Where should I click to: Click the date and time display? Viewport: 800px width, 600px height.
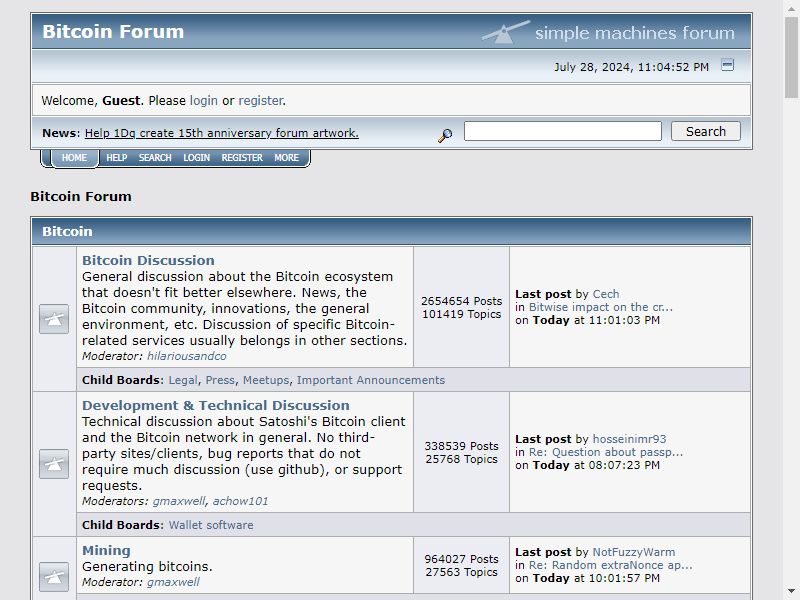pos(632,67)
